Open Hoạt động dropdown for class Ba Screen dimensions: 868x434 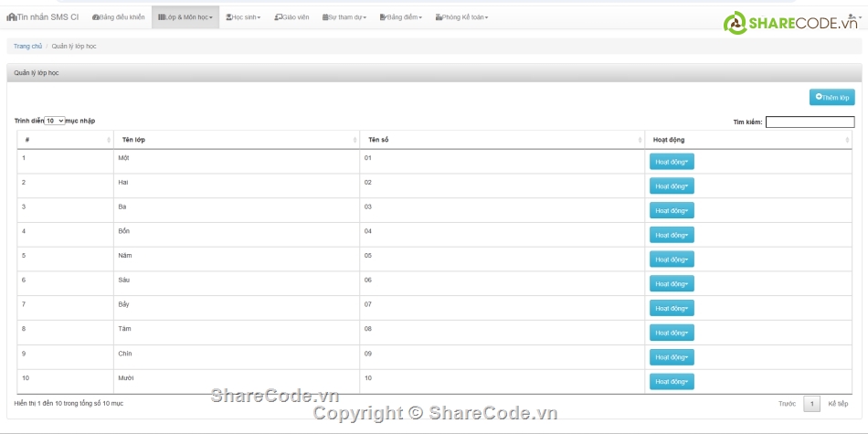point(672,210)
